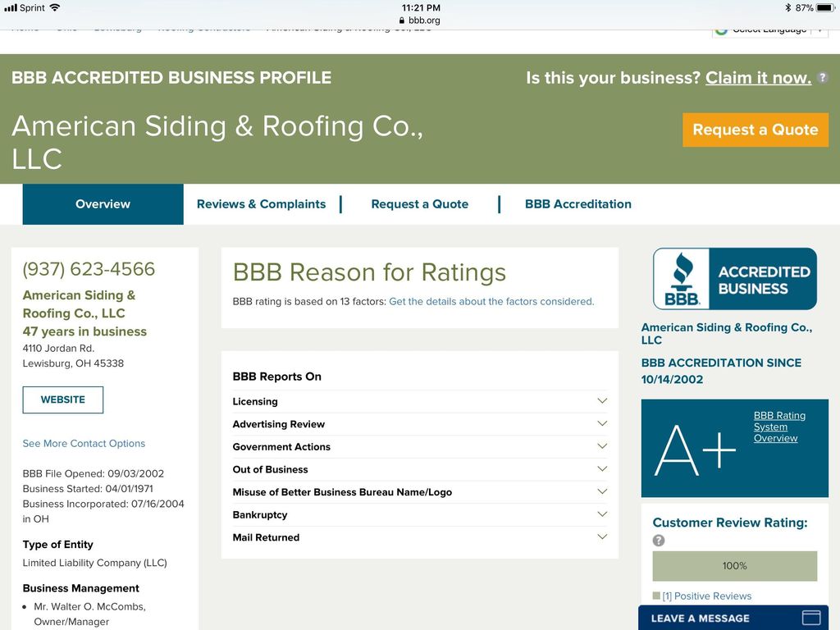The width and height of the screenshot is (840, 630).
Task: Expand the Mail Returned chevron
Action: click(x=602, y=536)
